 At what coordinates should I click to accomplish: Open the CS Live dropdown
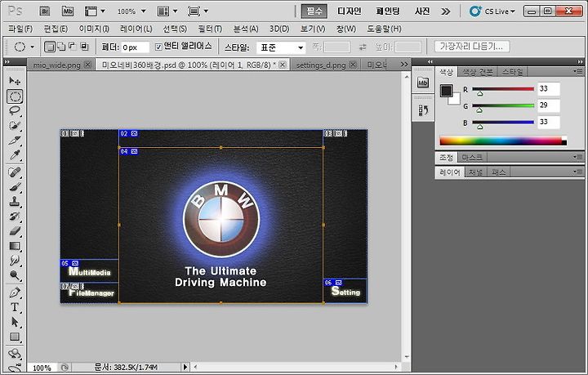(492, 11)
